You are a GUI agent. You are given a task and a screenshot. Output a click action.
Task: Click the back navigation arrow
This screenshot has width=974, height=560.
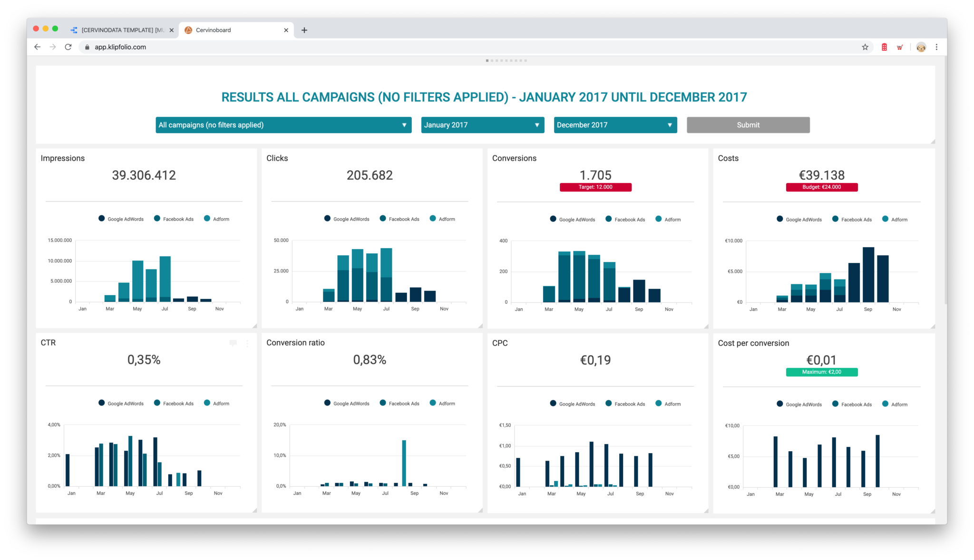(37, 47)
